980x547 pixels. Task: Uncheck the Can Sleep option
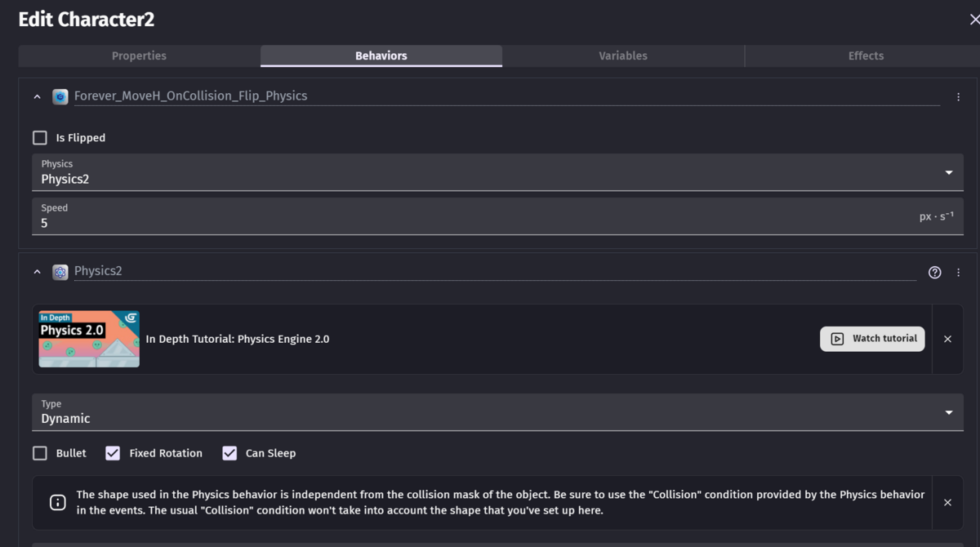point(229,453)
